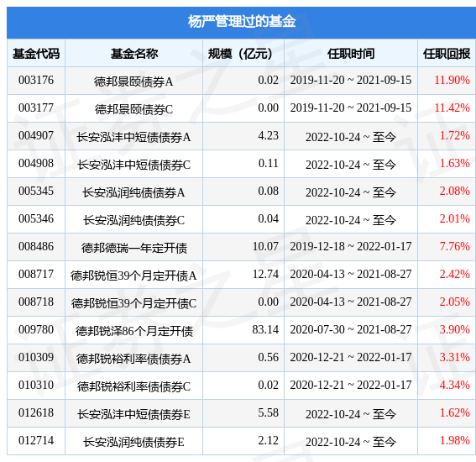Screen dimensions: 476x462
Task: Open fund 长安泓沣中短债债券E
Action: pyautogui.click(x=133, y=414)
